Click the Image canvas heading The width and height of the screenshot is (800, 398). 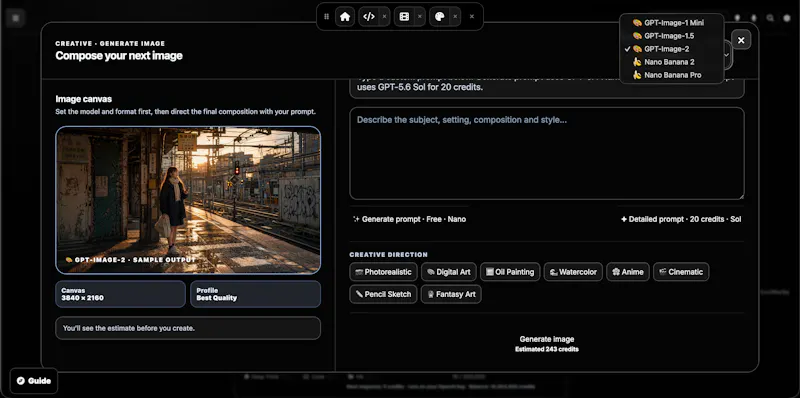click(x=84, y=99)
